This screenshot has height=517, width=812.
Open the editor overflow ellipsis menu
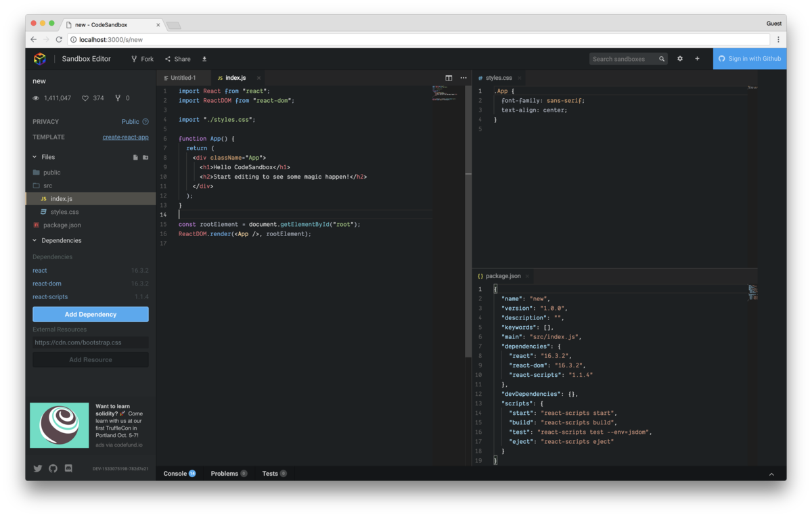point(463,77)
